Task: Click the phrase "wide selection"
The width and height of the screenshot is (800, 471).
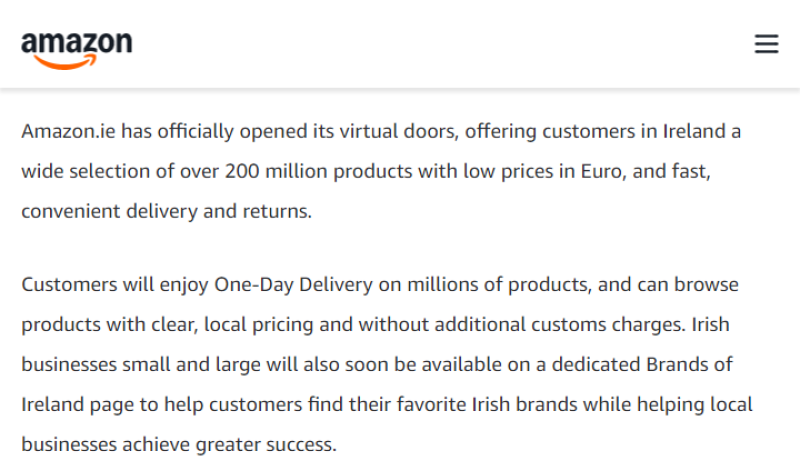Action: (84, 171)
